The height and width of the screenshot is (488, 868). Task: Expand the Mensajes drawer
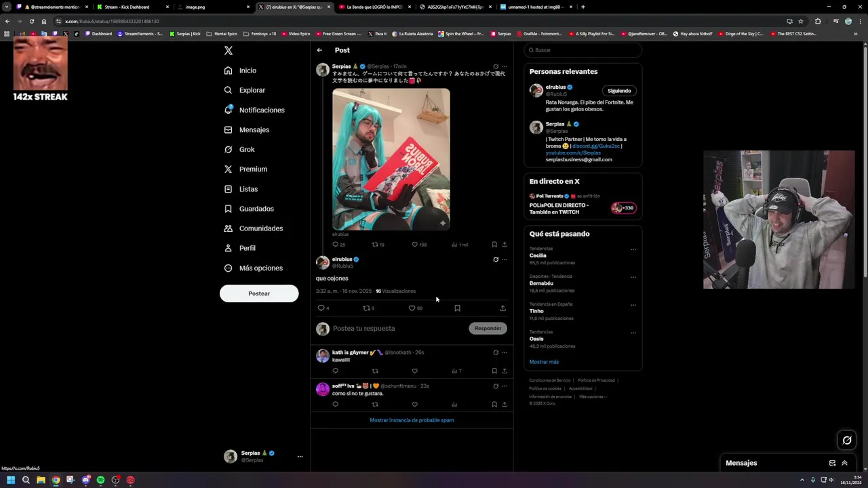844,463
